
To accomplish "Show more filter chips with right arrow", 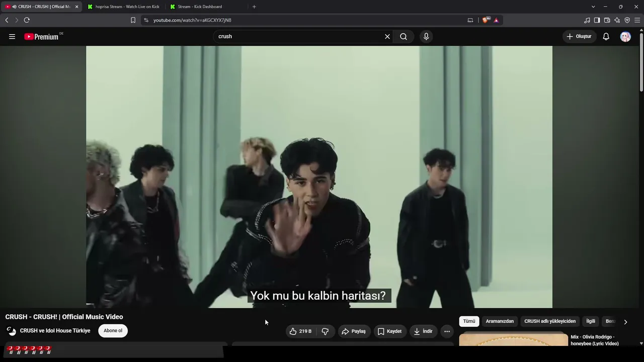I will pyautogui.click(x=625, y=322).
